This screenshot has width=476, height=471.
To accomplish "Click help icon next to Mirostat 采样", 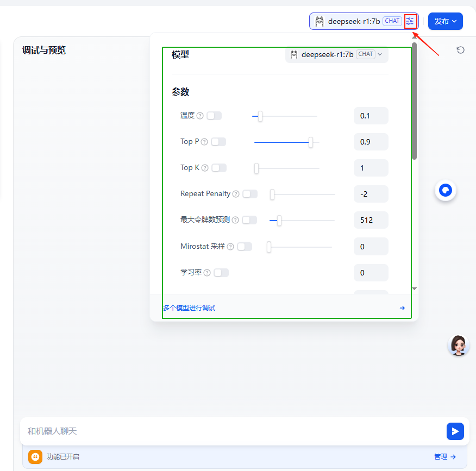I will (x=230, y=247).
